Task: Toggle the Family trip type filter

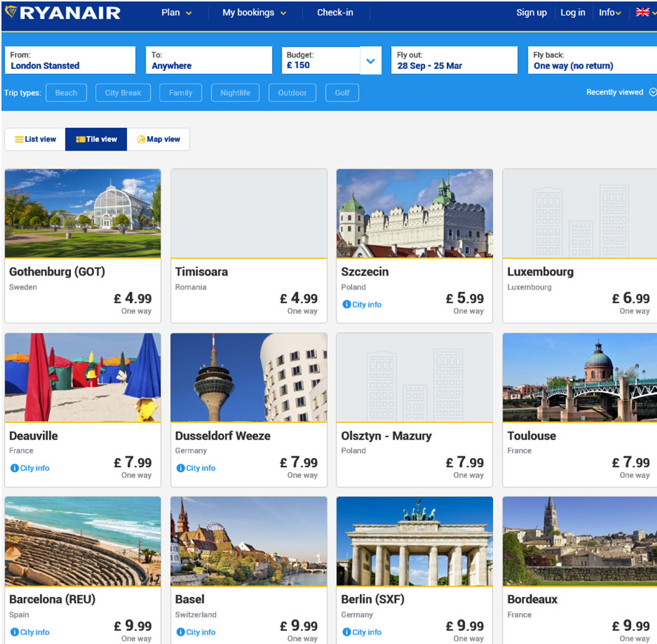Action: click(x=180, y=93)
